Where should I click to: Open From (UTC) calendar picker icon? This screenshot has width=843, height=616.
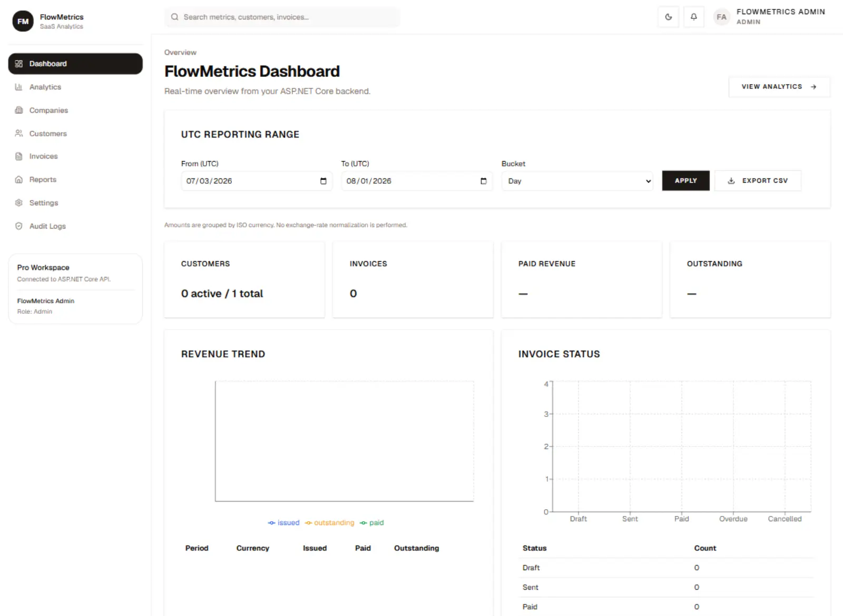point(324,181)
